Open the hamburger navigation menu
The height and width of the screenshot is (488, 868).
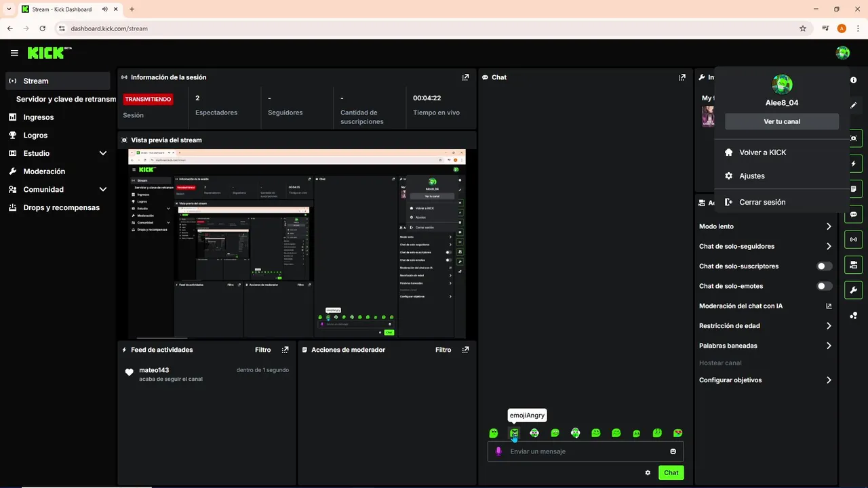coord(14,53)
